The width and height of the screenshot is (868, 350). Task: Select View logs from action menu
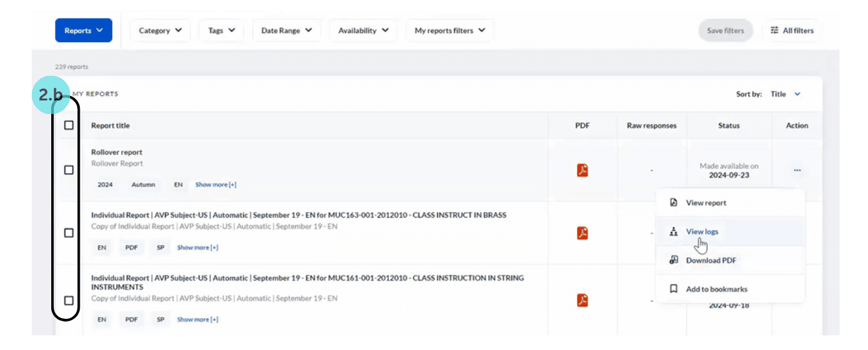(730, 231)
